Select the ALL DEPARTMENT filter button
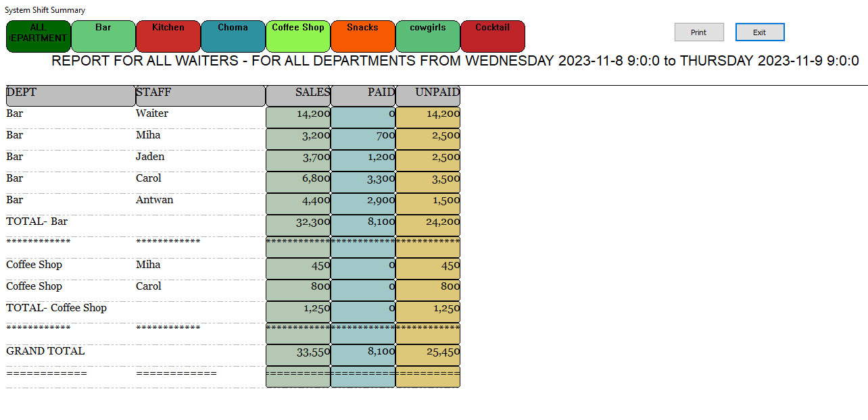 (39, 36)
